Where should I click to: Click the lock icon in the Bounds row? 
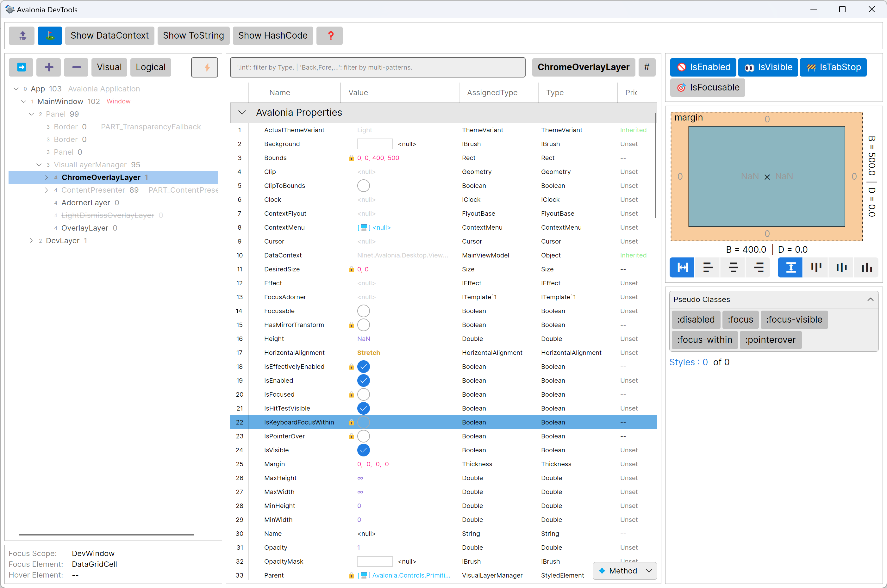coord(351,158)
